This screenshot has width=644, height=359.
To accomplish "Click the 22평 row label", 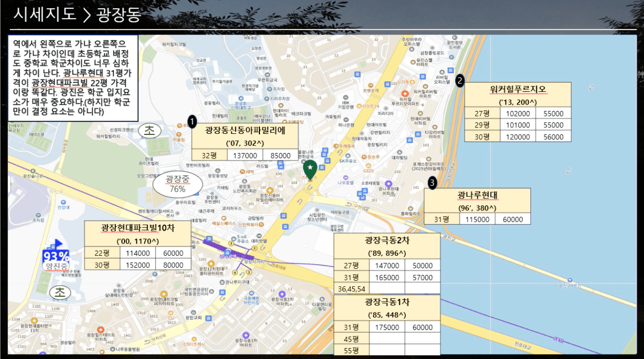I will pyautogui.click(x=102, y=253).
